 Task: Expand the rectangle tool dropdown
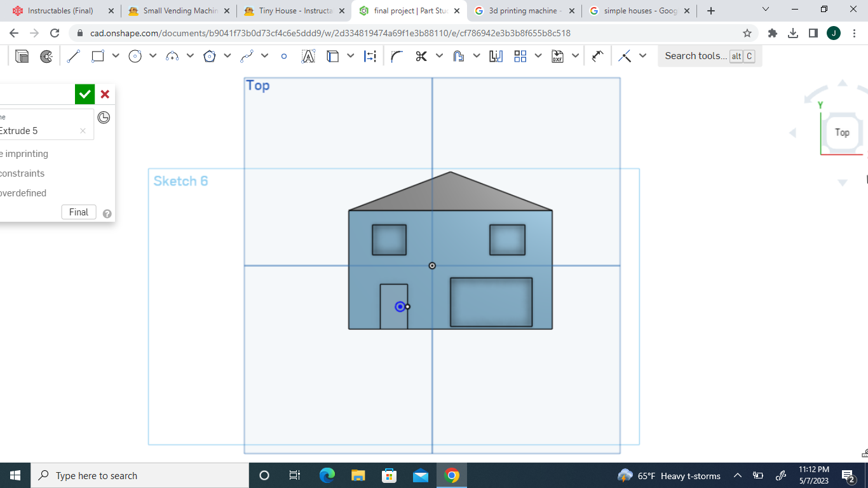(x=116, y=56)
